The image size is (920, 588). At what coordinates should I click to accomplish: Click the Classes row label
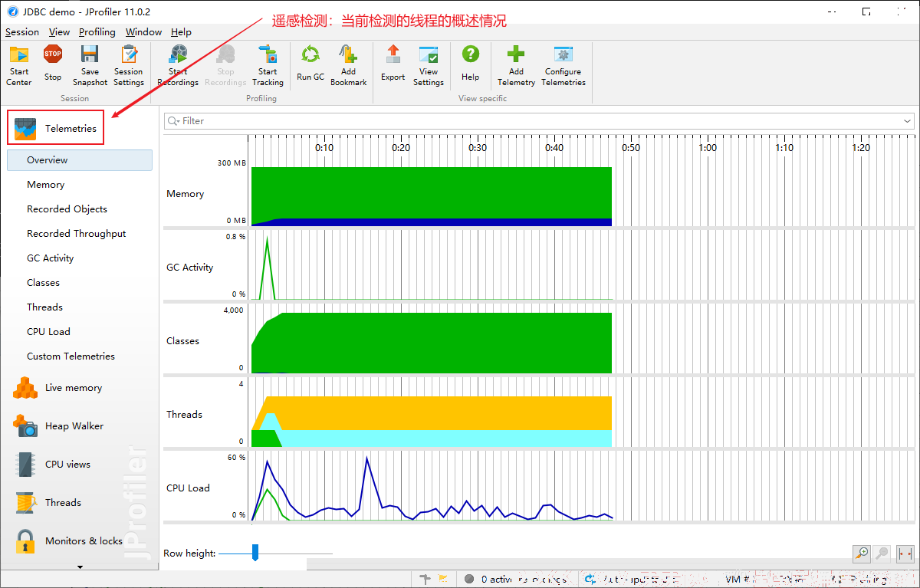(182, 341)
